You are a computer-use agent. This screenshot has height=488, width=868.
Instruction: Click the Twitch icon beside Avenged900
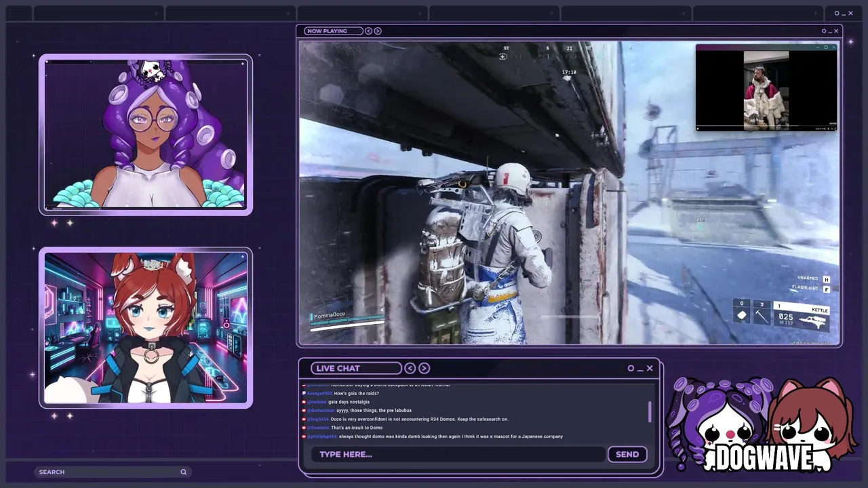click(304, 393)
